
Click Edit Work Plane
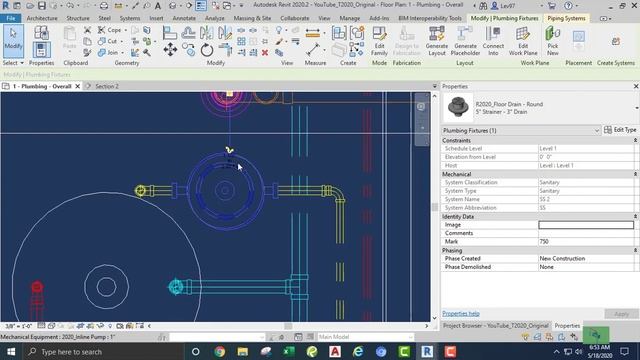pyautogui.click(x=523, y=41)
